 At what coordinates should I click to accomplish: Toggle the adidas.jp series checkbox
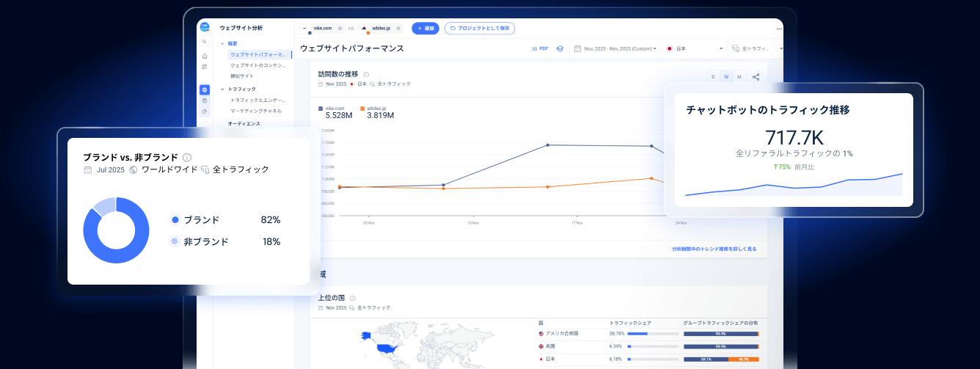362,108
